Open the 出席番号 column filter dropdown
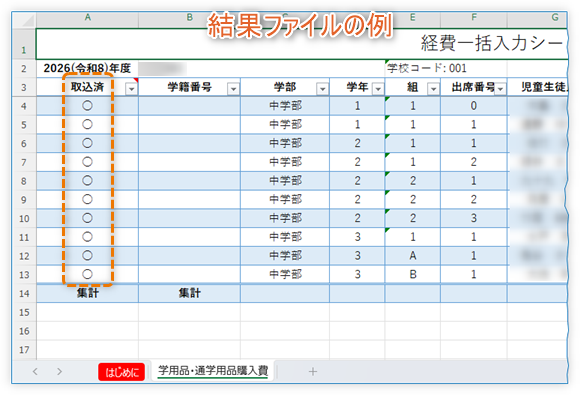Screen dimensions: 580x395 tap(500, 89)
